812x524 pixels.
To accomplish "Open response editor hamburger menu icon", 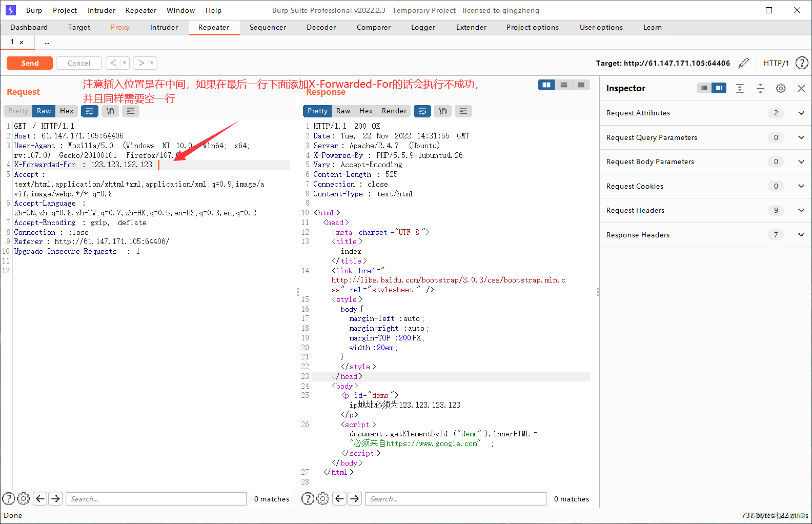I will [x=463, y=111].
